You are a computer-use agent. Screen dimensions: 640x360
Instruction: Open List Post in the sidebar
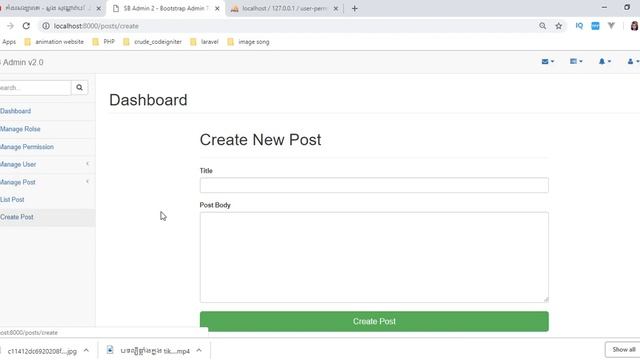(x=12, y=200)
